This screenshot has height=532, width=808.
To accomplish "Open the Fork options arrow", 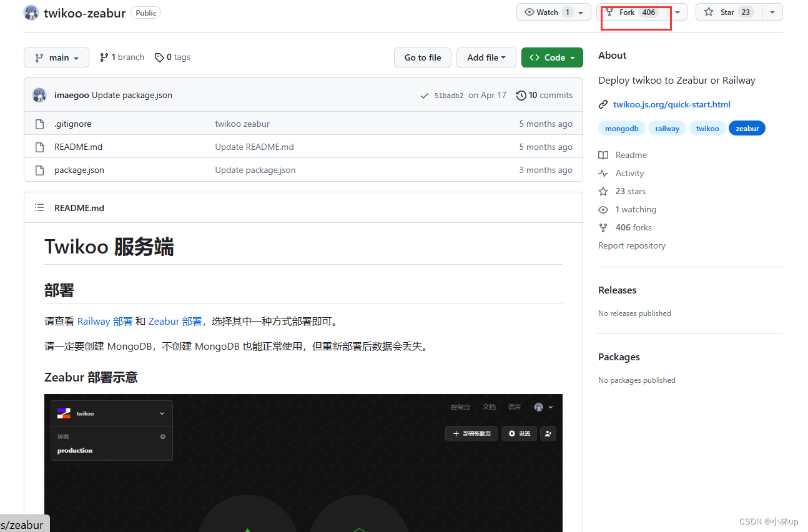I will [x=677, y=12].
